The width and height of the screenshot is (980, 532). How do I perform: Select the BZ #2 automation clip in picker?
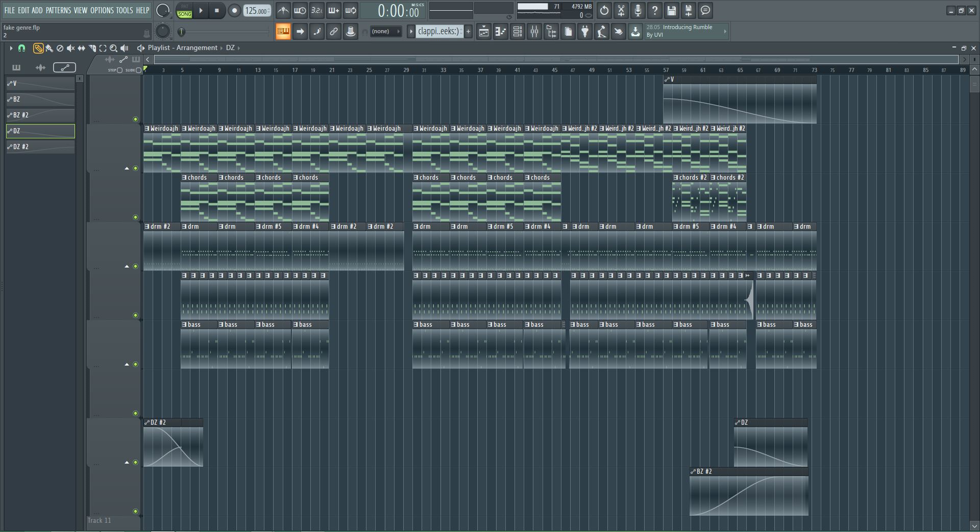point(40,115)
